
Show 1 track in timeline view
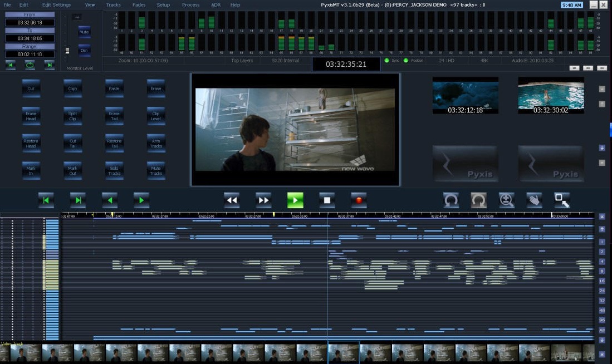(602, 242)
